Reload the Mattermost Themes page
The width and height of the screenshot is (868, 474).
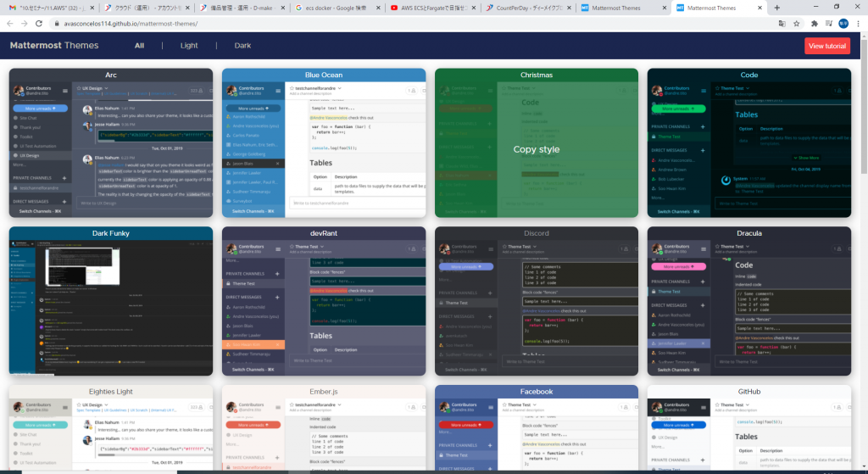(x=39, y=23)
